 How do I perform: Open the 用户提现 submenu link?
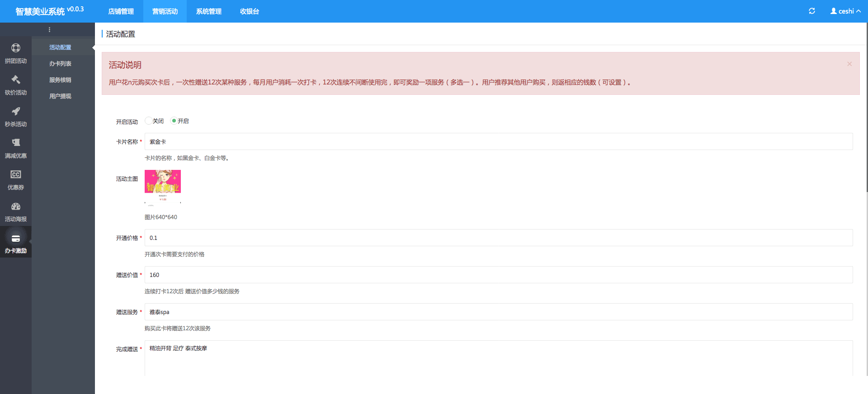(x=60, y=96)
